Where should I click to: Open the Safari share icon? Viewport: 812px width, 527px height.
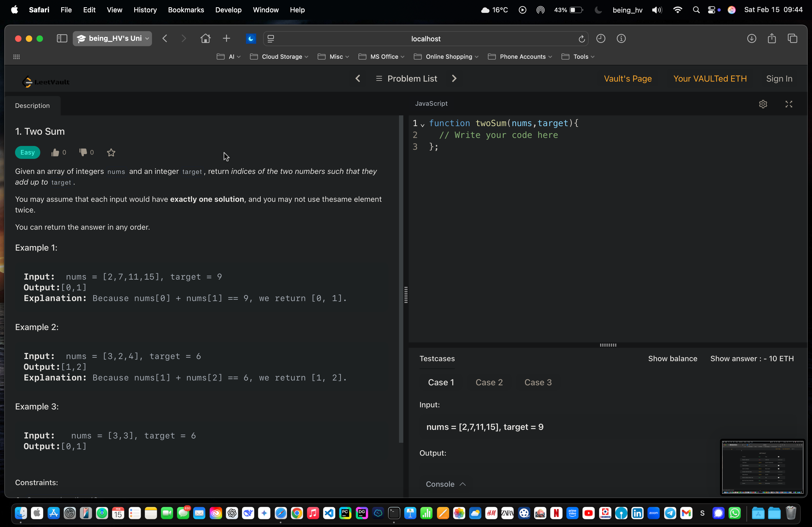pyautogui.click(x=772, y=39)
